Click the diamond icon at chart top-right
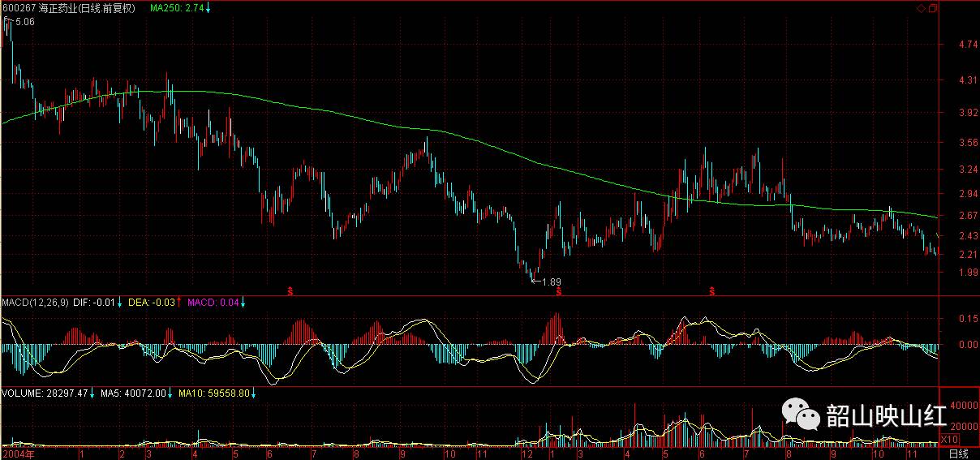 (x=922, y=8)
